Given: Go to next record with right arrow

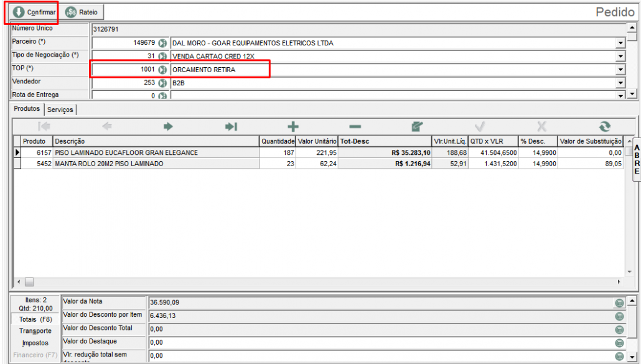Looking at the screenshot, I should [168, 126].
